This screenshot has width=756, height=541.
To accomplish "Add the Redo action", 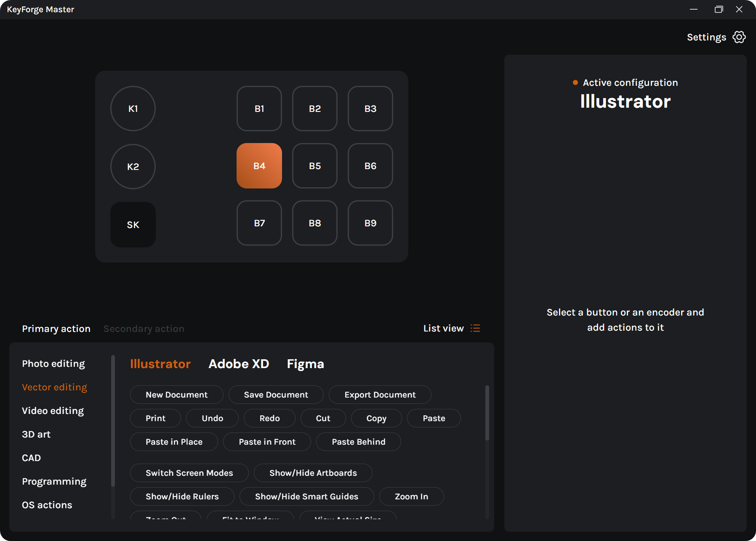I will tap(270, 418).
